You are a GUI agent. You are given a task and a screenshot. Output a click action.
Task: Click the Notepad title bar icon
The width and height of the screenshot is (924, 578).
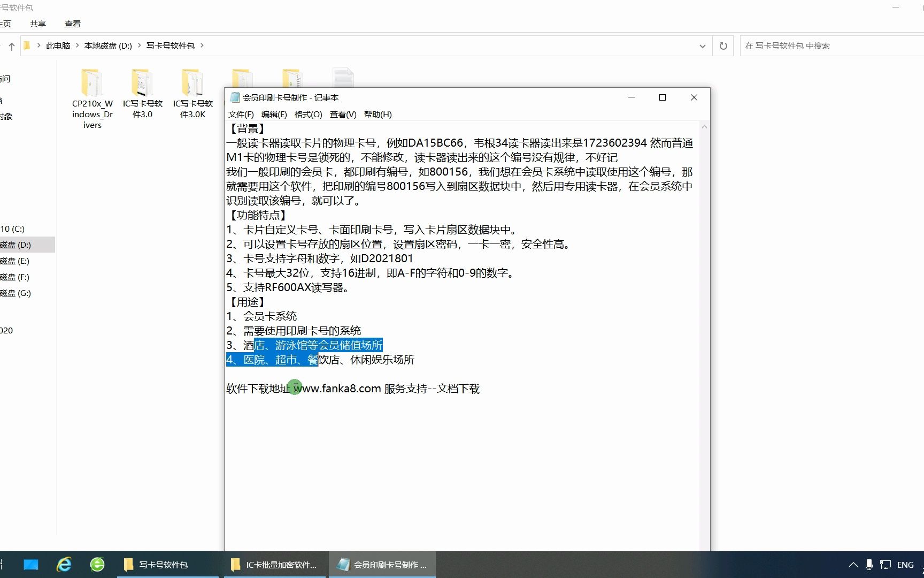235,97
